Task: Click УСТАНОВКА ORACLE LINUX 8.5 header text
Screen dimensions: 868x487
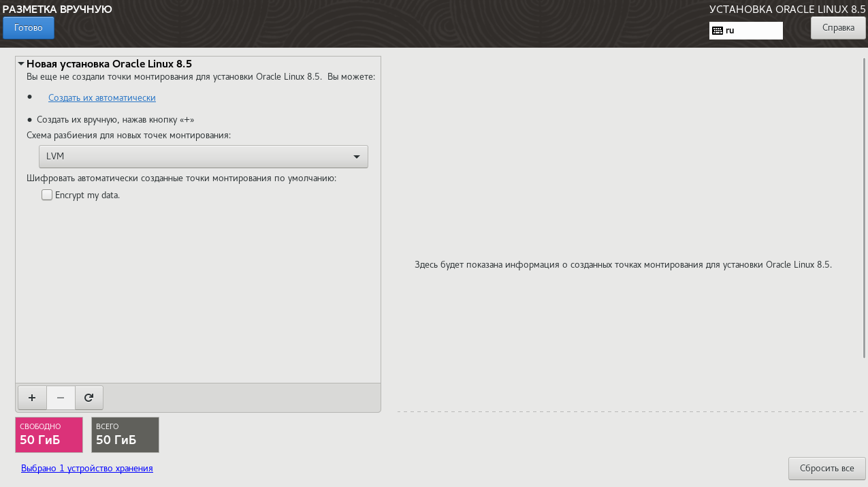Action: [788, 9]
